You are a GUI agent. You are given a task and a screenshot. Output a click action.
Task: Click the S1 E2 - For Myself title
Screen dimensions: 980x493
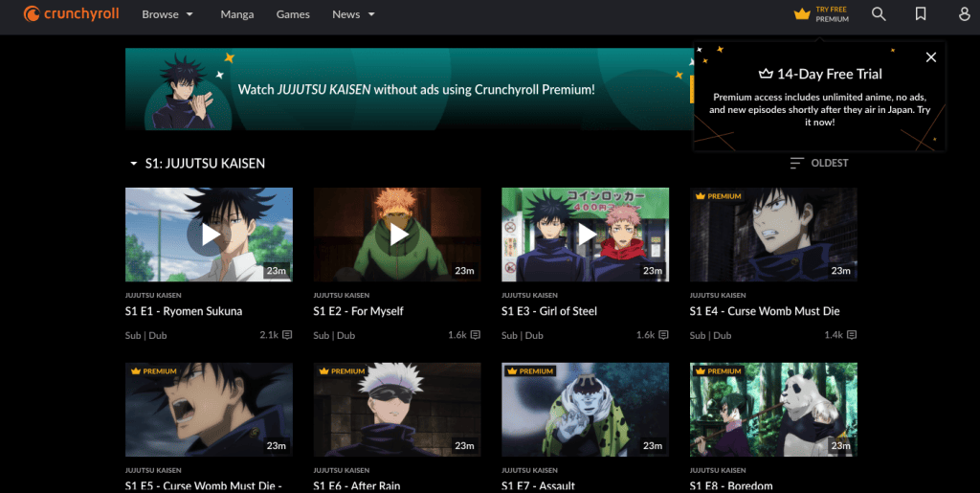coord(358,311)
